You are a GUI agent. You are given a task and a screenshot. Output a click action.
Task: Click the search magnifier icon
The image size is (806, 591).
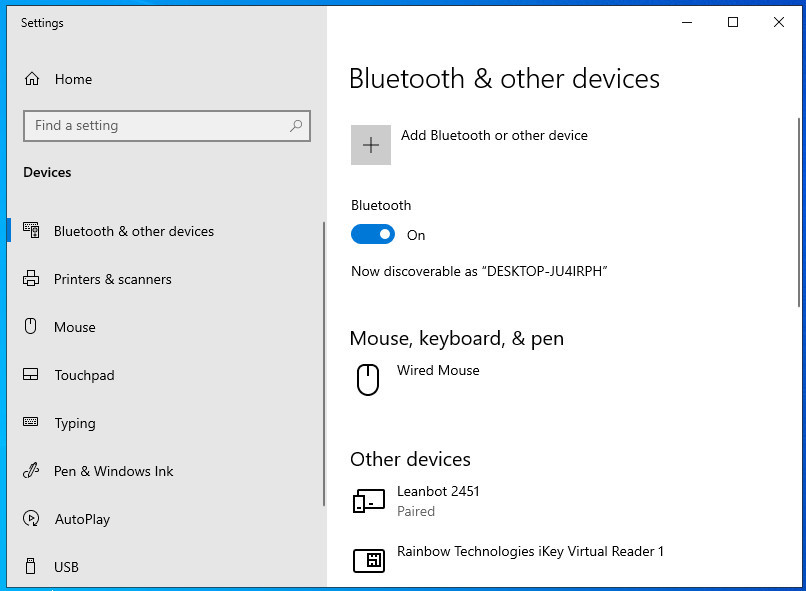tap(296, 125)
